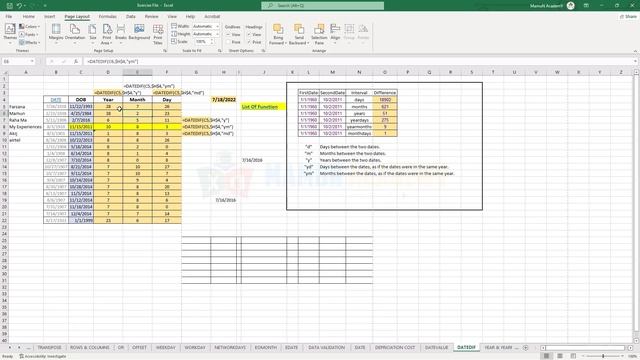Click the account avatar icon

click(571, 6)
